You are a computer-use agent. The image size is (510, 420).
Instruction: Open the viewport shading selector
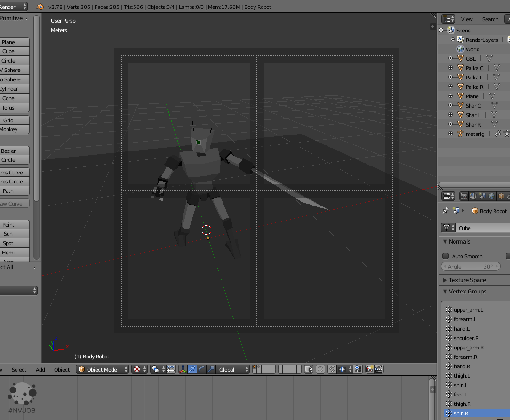pos(139,369)
